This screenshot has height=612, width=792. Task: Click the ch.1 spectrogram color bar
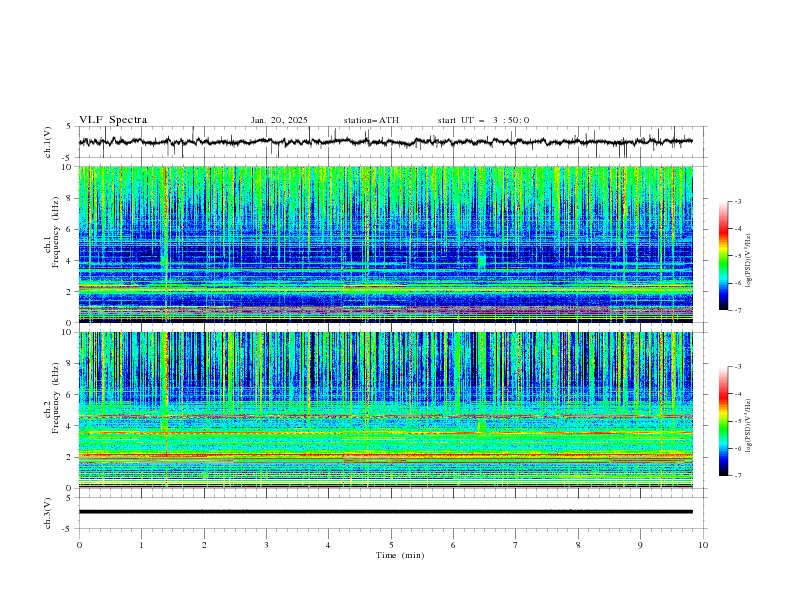point(723,256)
